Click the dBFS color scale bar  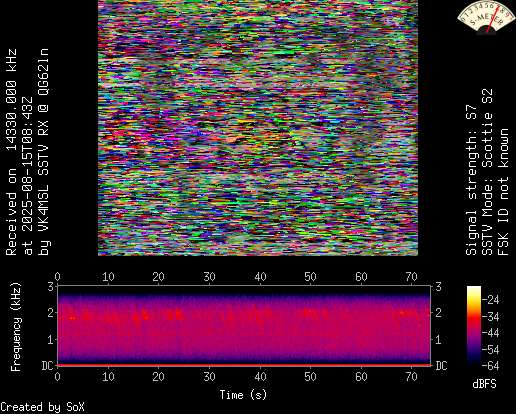pyautogui.click(x=474, y=326)
